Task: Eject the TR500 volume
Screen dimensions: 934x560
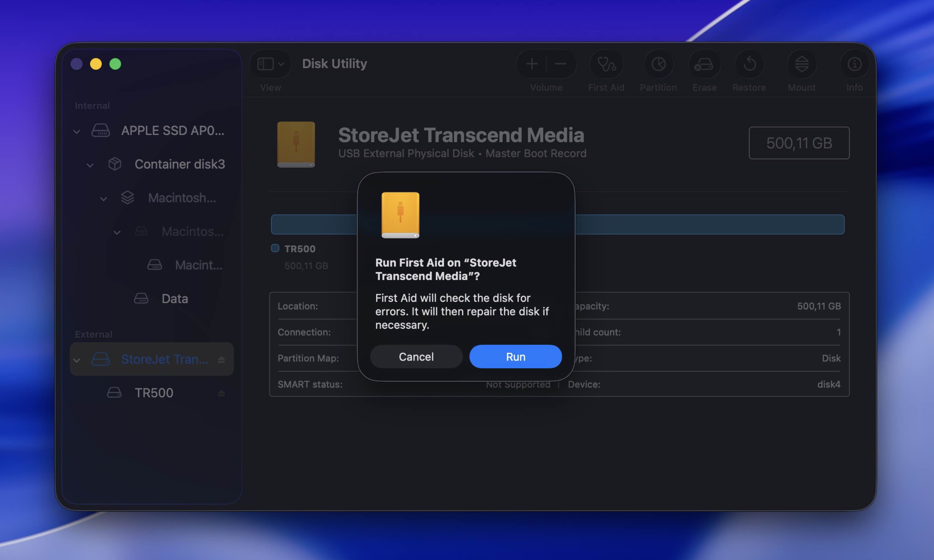Action: point(222,393)
